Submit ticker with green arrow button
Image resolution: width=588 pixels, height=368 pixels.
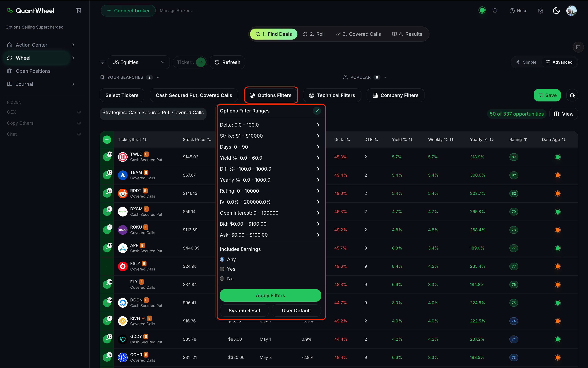200,62
